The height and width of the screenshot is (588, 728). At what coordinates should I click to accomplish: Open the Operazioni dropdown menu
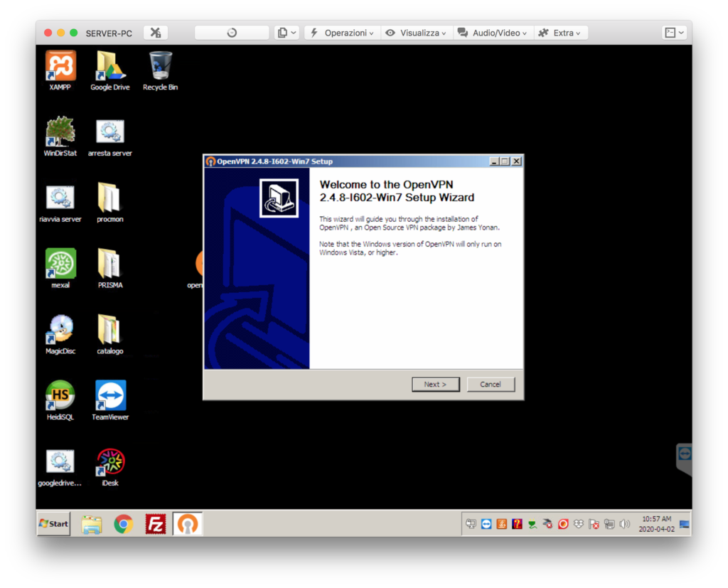pyautogui.click(x=342, y=33)
